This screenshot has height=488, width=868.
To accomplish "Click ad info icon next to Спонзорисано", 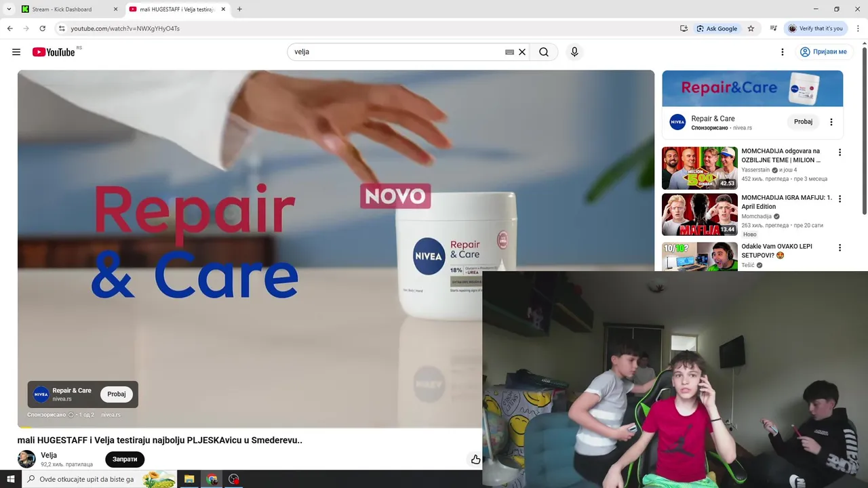I will (x=71, y=415).
